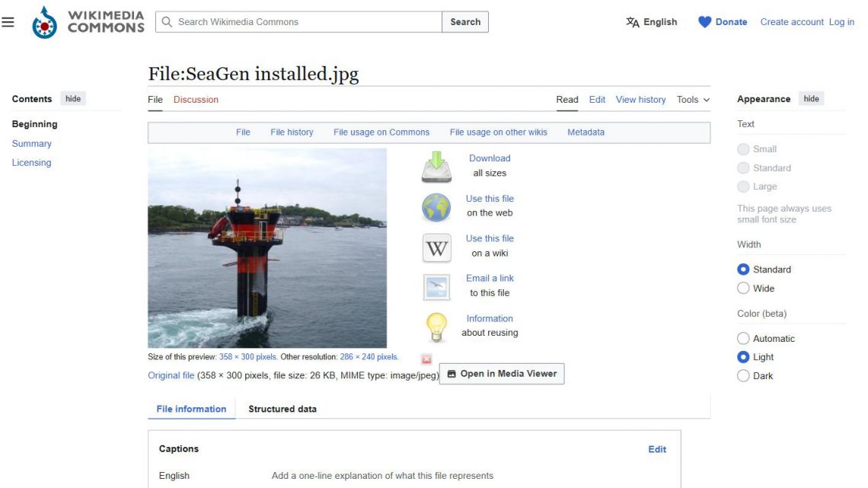The image size is (868, 488).
Task: Click Email a link text
Action: tap(490, 279)
